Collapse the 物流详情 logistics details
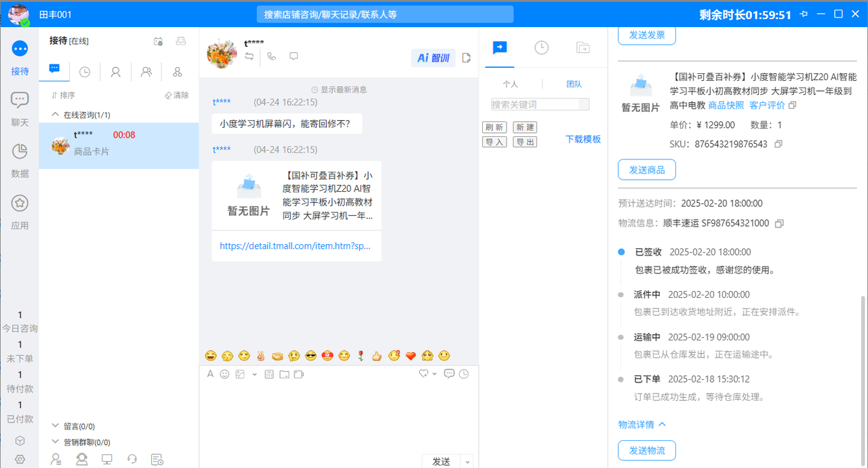Screen dimensions: 868x468 click(642, 425)
